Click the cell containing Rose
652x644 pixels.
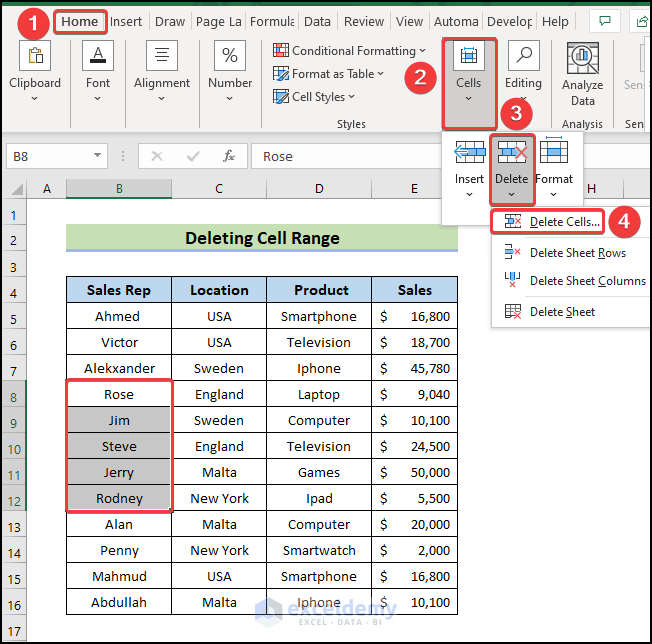[x=119, y=394]
